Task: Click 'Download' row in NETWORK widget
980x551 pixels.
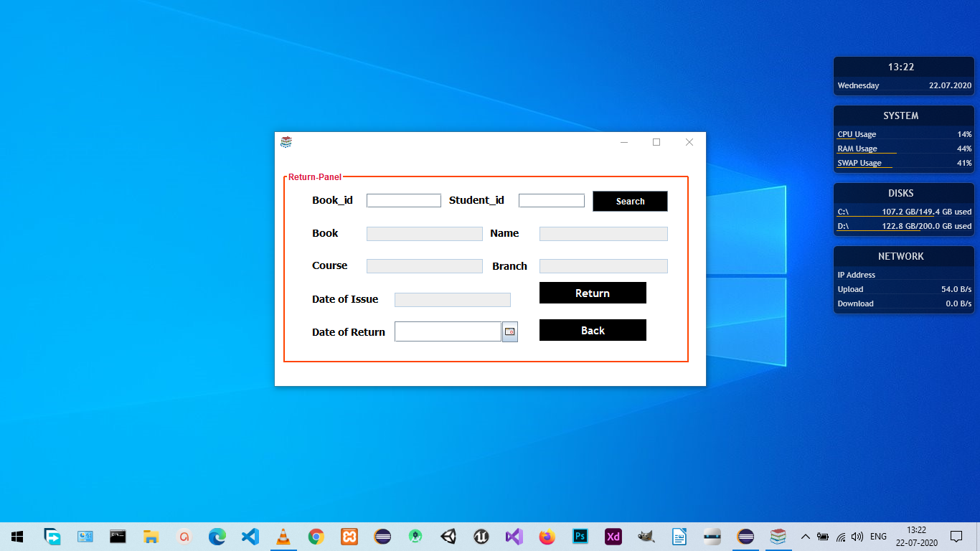Action: [904, 303]
